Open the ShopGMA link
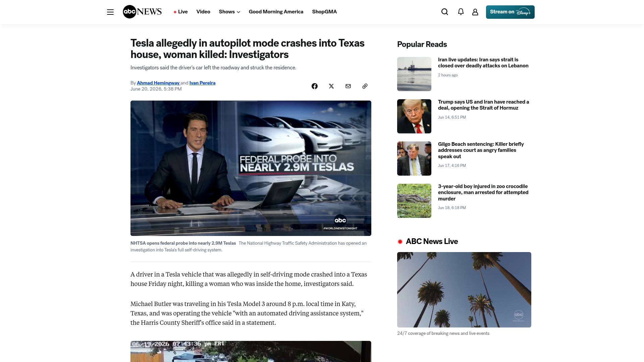This screenshot has height=362, width=644. coord(324,12)
